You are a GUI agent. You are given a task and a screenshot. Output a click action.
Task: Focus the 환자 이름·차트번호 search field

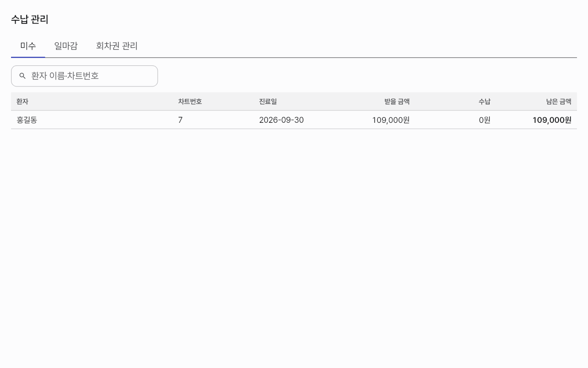pyautogui.click(x=85, y=76)
